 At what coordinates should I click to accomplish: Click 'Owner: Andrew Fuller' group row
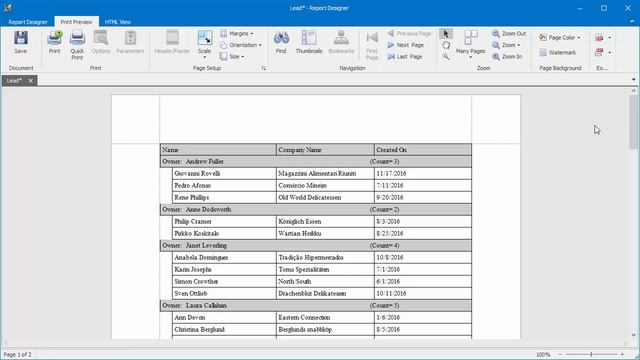click(x=316, y=162)
